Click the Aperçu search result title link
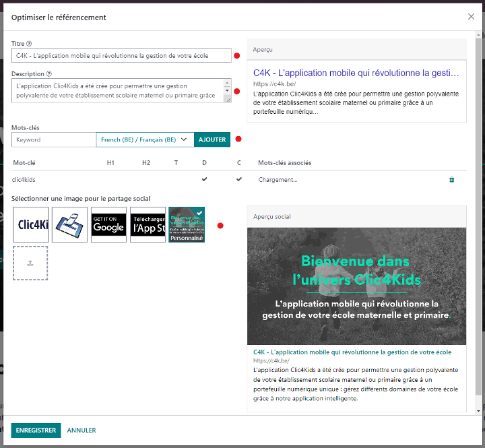This screenshot has width=485, height=448. pyautogui.click(x=356, y=73)
